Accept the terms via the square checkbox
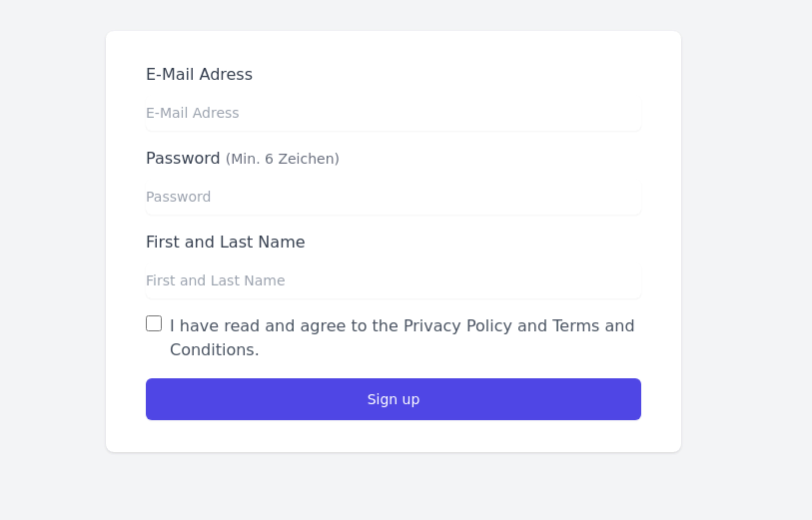This screenshot has width=812, height=520. click(154, 323)
